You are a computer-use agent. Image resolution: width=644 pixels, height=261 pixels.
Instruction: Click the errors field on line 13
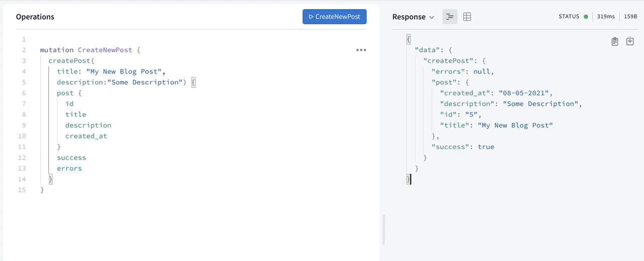[69, 168]
